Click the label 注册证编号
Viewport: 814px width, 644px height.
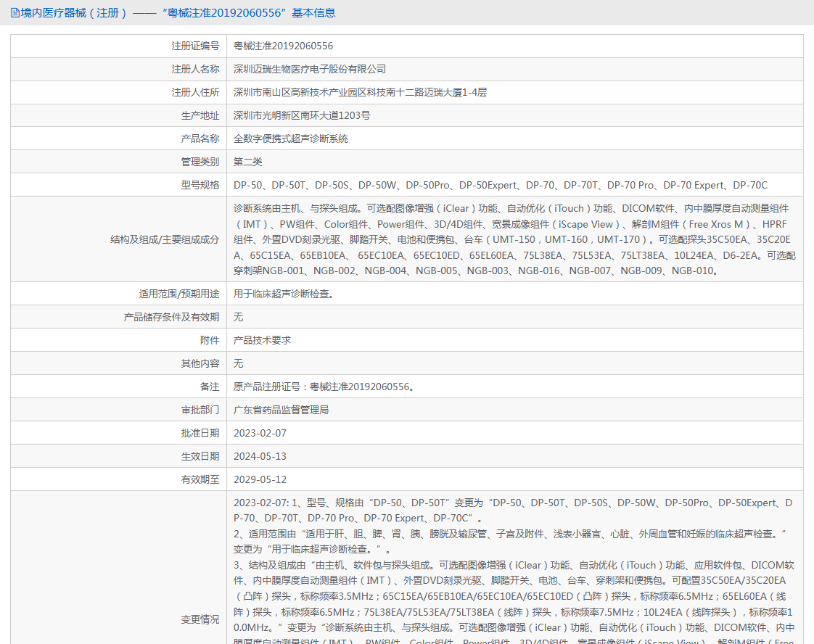[x=195, y=46]
